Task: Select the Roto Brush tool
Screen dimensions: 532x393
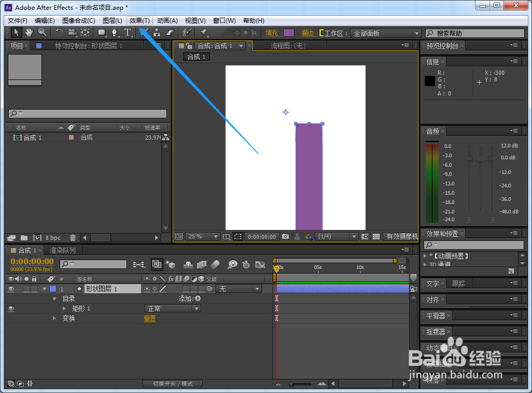Action: 187,33
